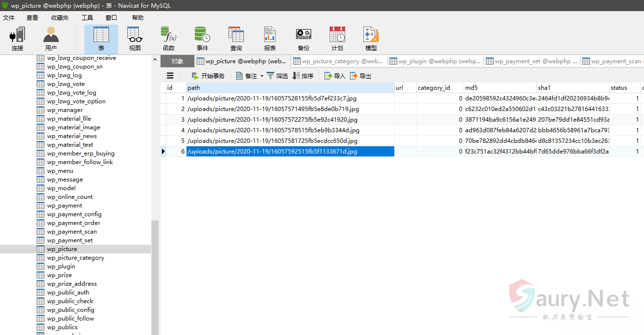
Task: Open the User (用户) management icon
Action: [x=51, y=39]
